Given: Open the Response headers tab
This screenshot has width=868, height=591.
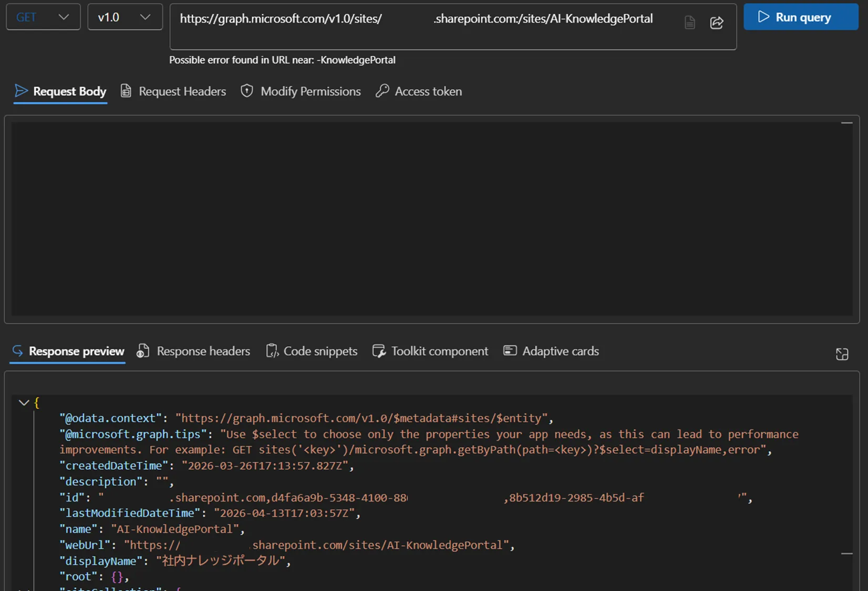Looking at the screenshot, I should coord(193,351).
